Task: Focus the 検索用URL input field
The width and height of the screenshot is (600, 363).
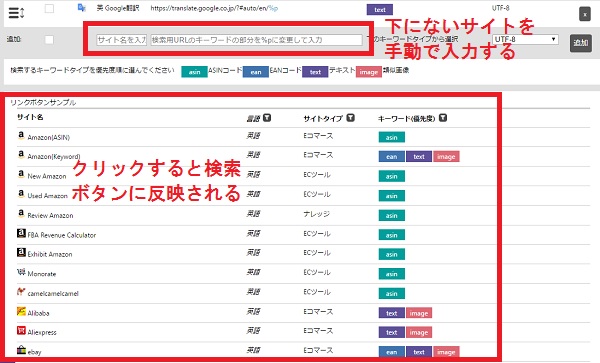Action: click(256, 40)
